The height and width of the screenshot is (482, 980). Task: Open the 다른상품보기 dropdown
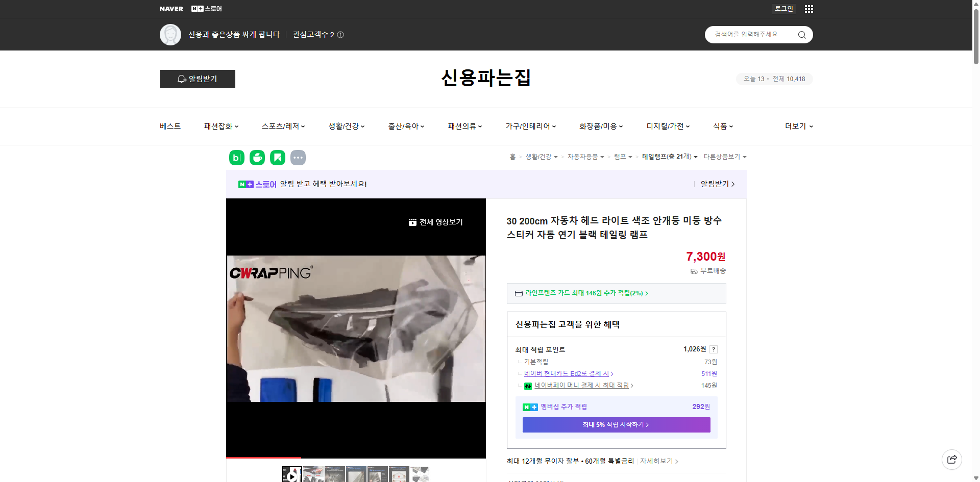pos(724,157)
